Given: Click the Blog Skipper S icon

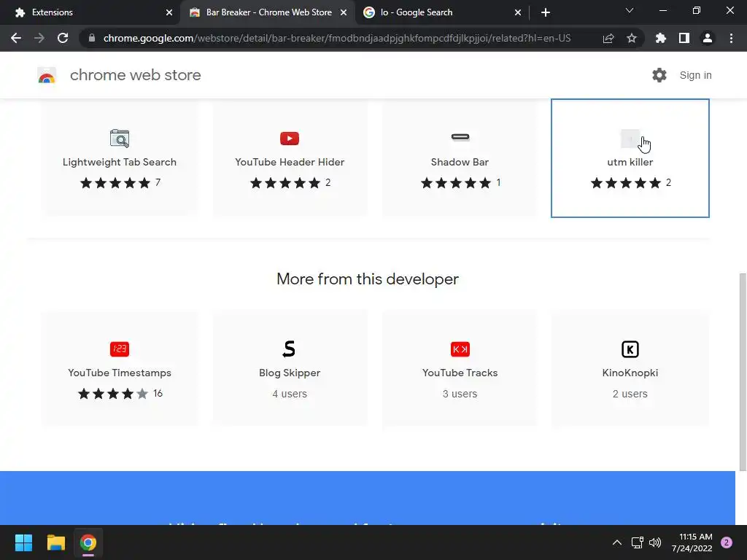Looking at the screenshot, I should tap(289, 349).
